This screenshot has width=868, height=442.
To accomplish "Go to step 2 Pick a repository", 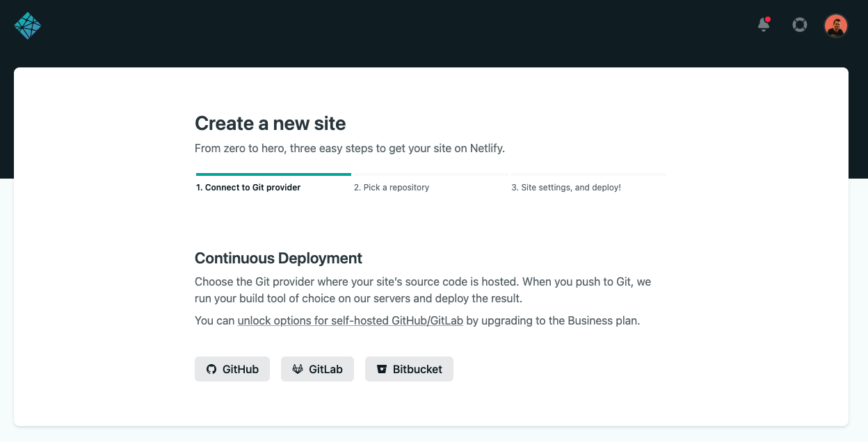I will tap(392, 188).
